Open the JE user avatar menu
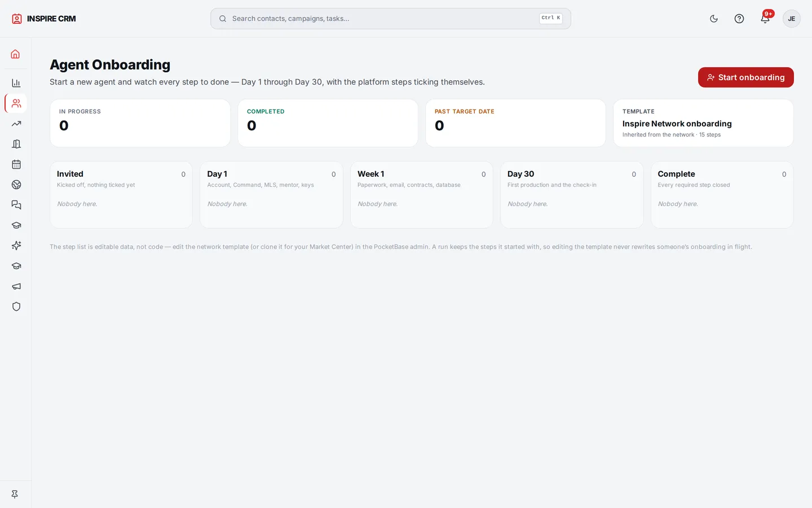The height and width of the screenshot is (508, 812). [792, 19]
